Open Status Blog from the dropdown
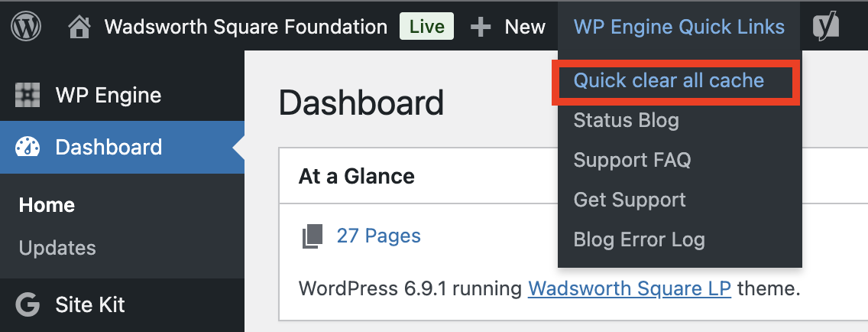Screen dimensions: 868x332 tap(626, 120)
